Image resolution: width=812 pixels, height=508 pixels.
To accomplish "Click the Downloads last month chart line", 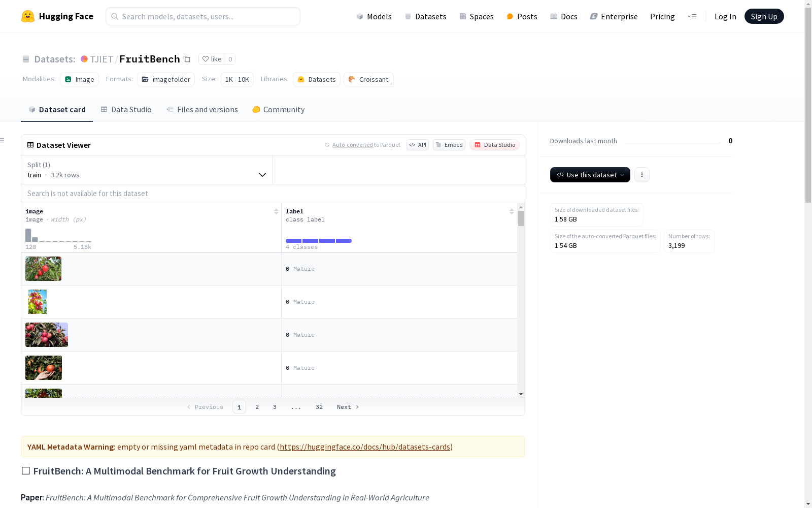I will coord(672,143).
